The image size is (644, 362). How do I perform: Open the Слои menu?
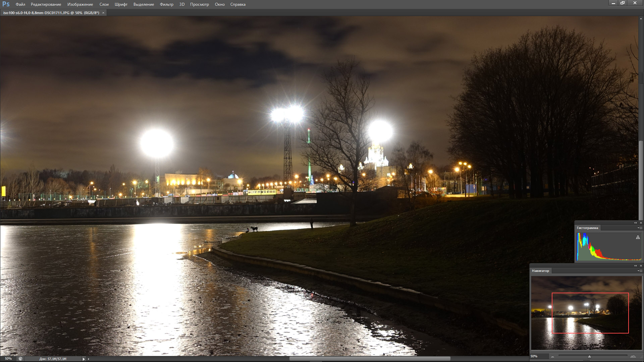(x=104, y=4)
